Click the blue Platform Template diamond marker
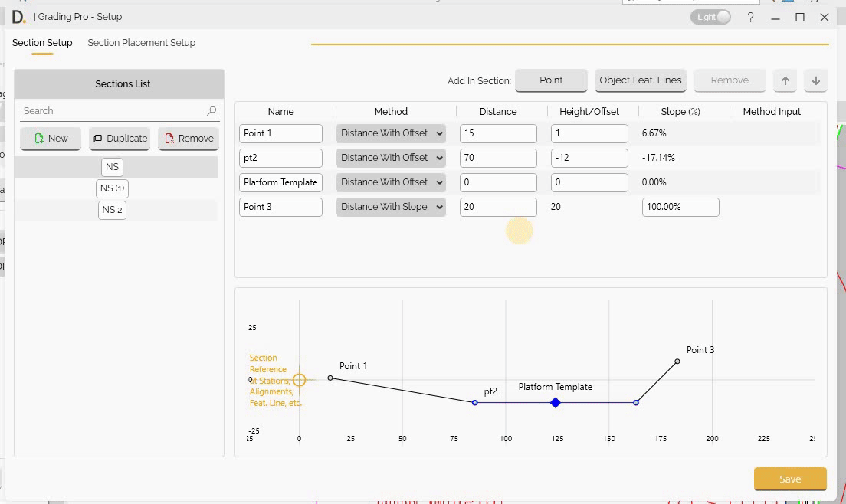This screenshot has height=504, width=846. coord(556,403)
